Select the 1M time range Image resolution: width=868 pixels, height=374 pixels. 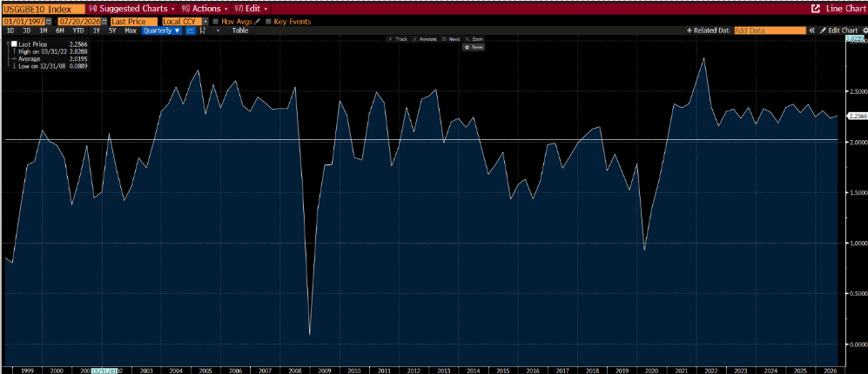(44, 30)
